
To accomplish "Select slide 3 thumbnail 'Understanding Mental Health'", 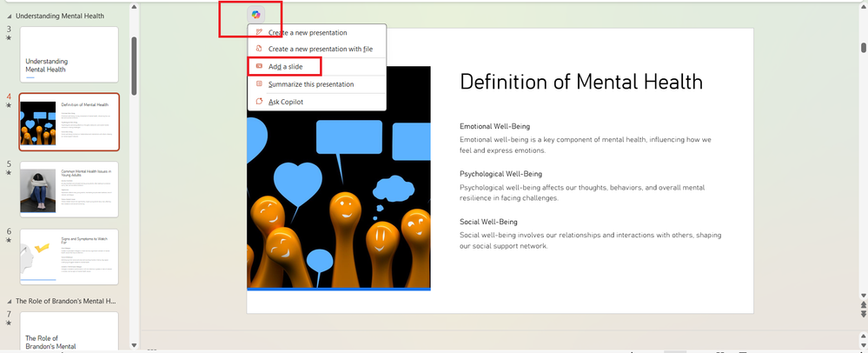I will 70,55.
